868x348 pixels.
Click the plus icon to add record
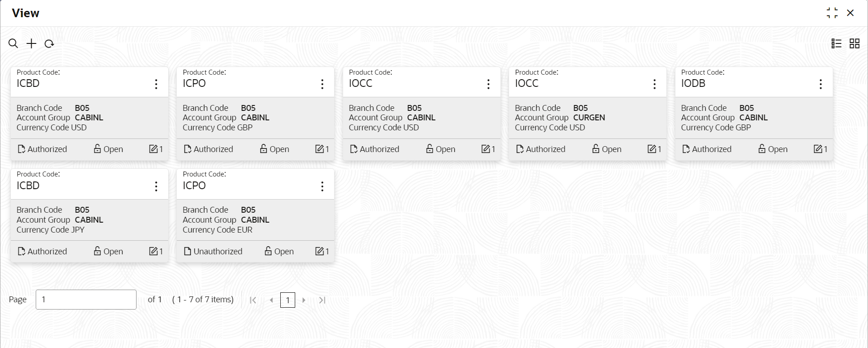tap(31, 43)
